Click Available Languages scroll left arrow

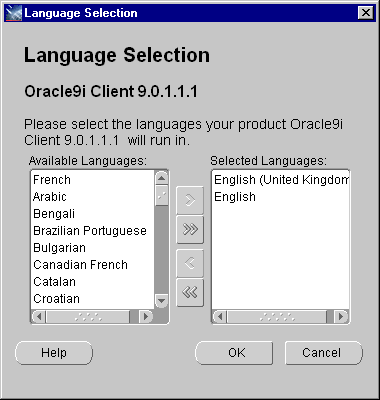39,316
